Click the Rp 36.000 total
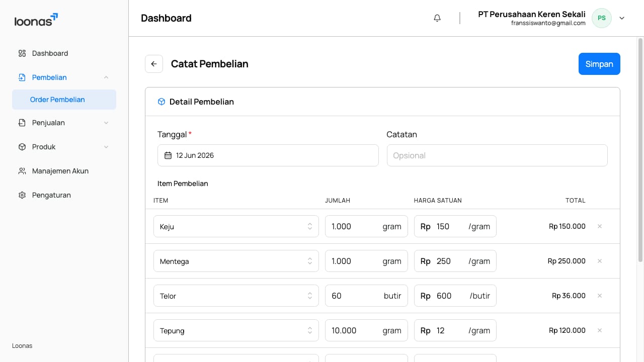 point(569,296)
